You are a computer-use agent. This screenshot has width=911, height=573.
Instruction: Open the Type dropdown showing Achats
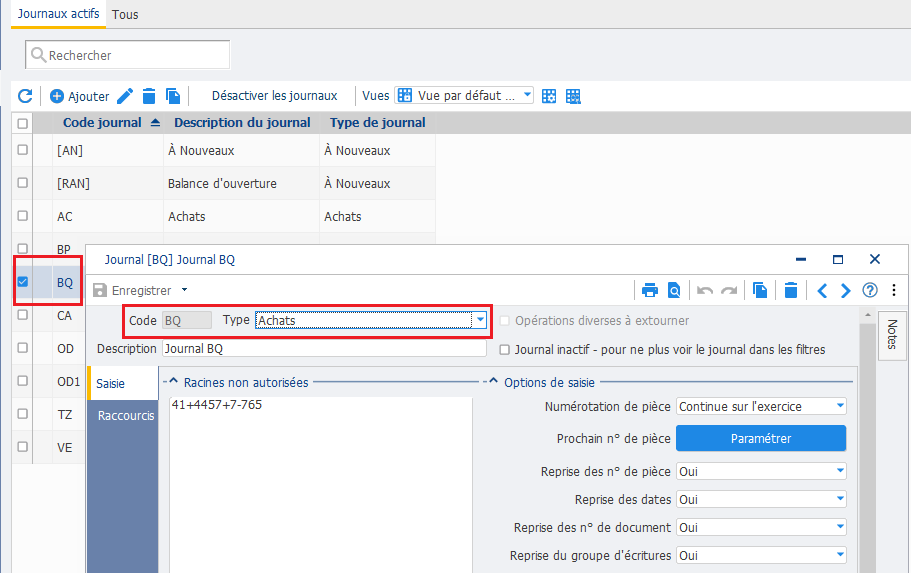(480, 321)
